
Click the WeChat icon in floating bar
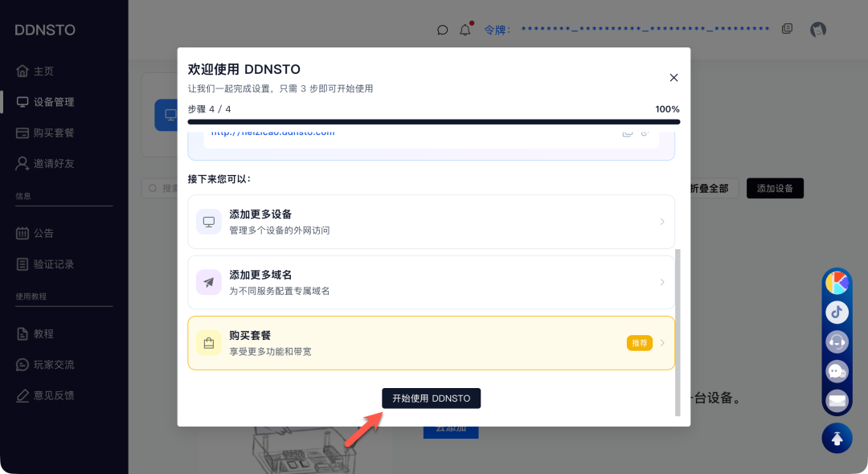click(x=837, y=371)
